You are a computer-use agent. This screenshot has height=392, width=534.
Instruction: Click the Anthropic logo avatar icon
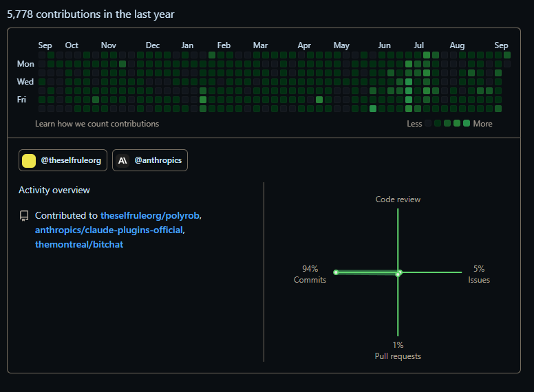click(122, 161)
